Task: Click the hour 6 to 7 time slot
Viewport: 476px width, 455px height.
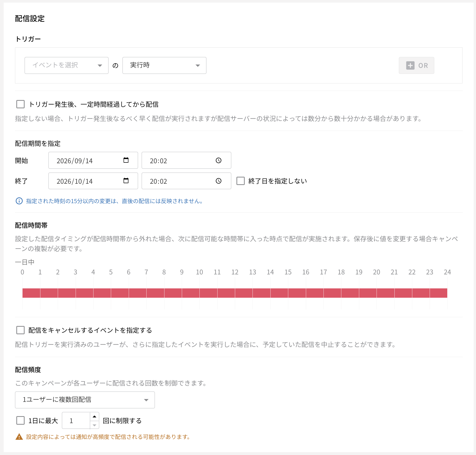Action: 138,293
